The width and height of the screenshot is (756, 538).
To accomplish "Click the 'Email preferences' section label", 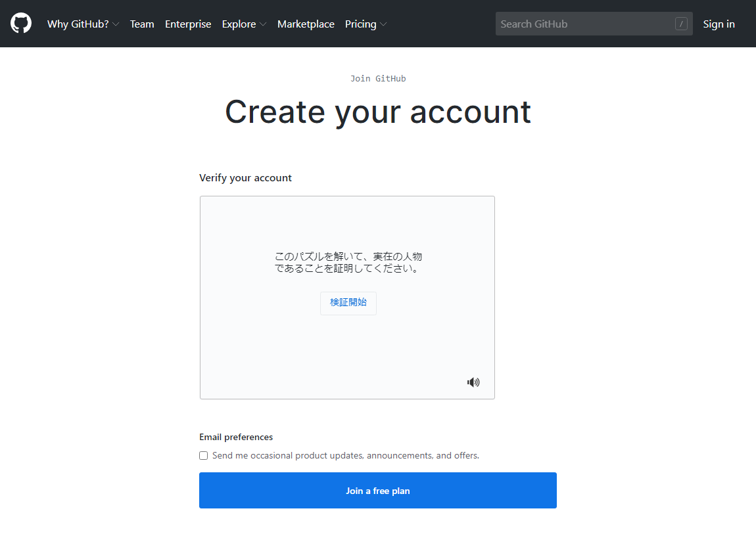I will 236,437.
